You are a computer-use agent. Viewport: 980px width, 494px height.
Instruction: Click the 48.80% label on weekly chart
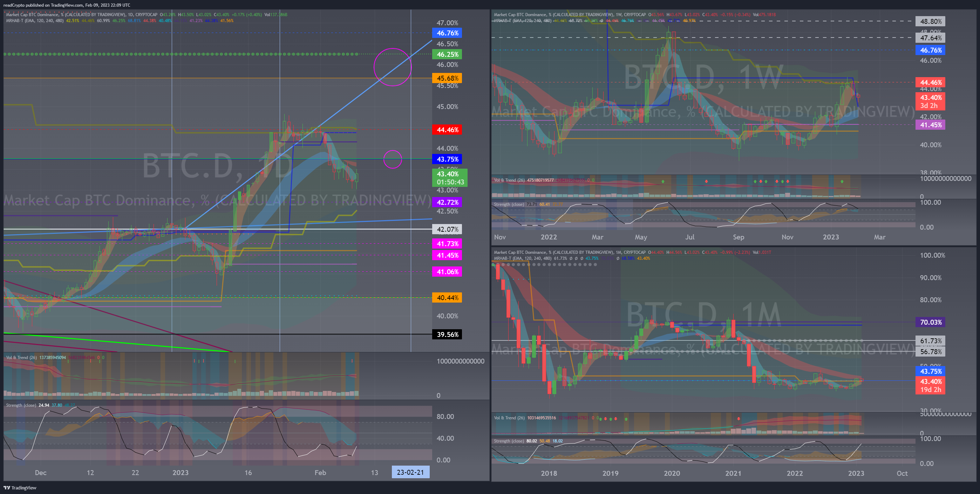[x=930, y=21]
